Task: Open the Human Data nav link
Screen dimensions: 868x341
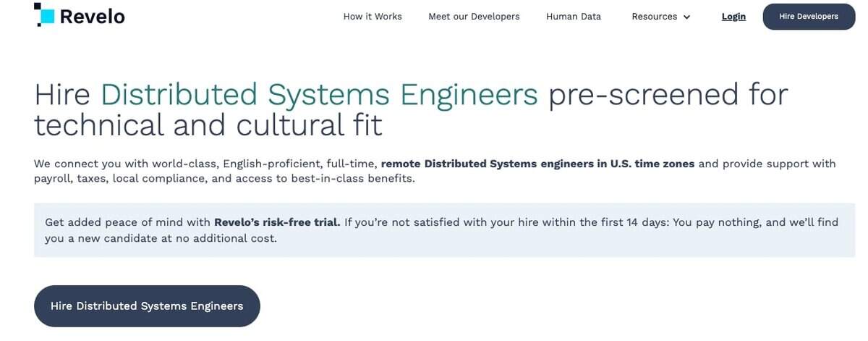Action: [573, 17]
